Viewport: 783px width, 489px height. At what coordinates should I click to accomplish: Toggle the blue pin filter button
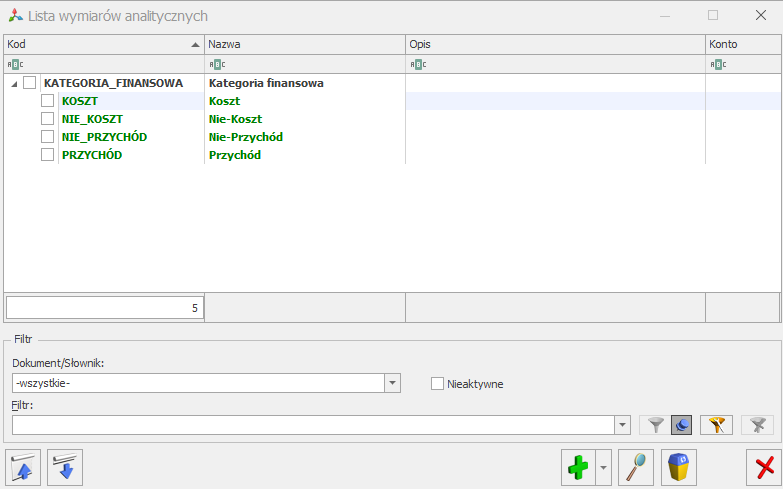(x=682, y=425)
